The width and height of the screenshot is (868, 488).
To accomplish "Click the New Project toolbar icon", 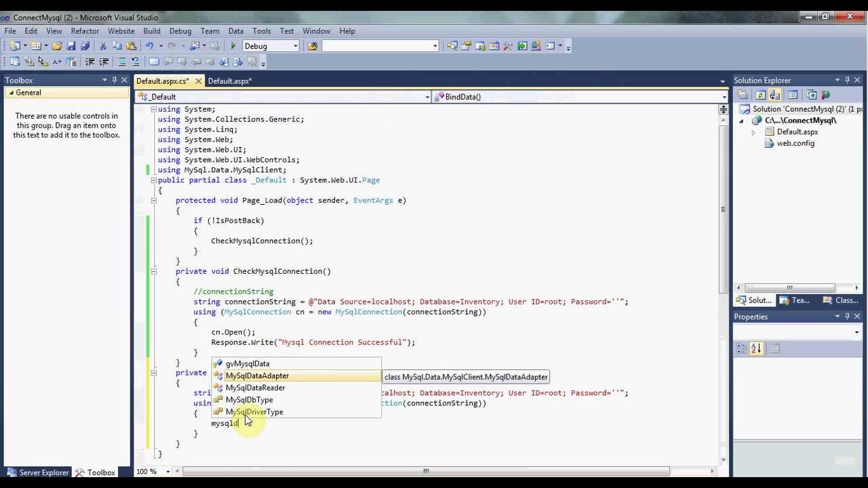I will 15,46.
